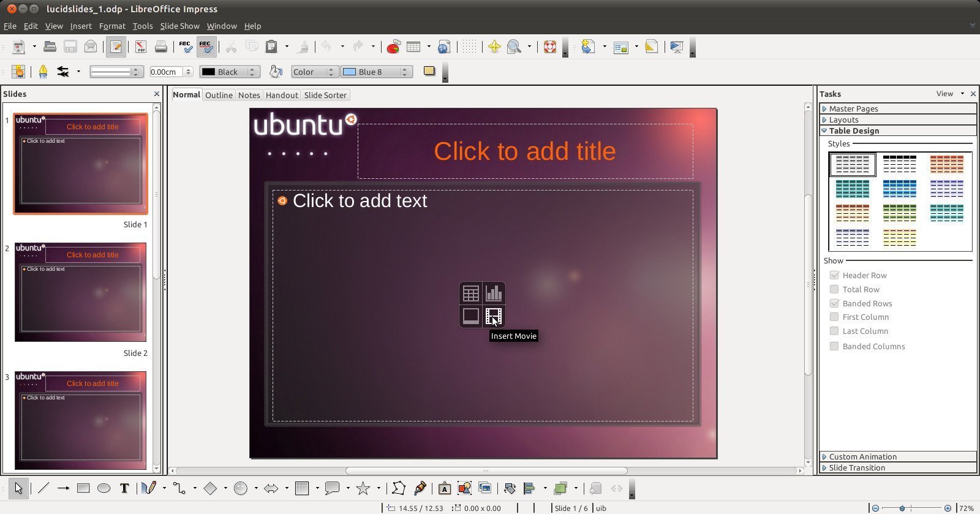Click the Insert Movie icon in slide placeholder
The image size is (980, 514).
click(494, 316)
